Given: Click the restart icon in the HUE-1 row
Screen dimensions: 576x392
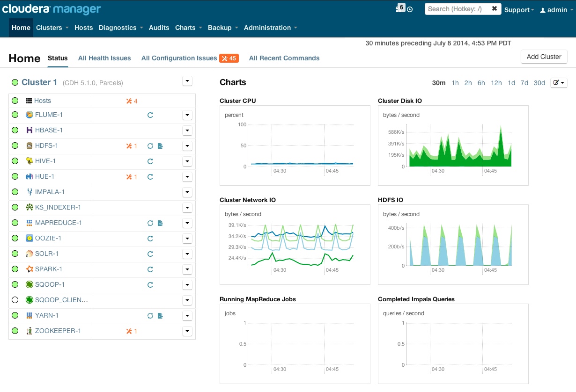Looking at the screenshot, I should [150, 177].
